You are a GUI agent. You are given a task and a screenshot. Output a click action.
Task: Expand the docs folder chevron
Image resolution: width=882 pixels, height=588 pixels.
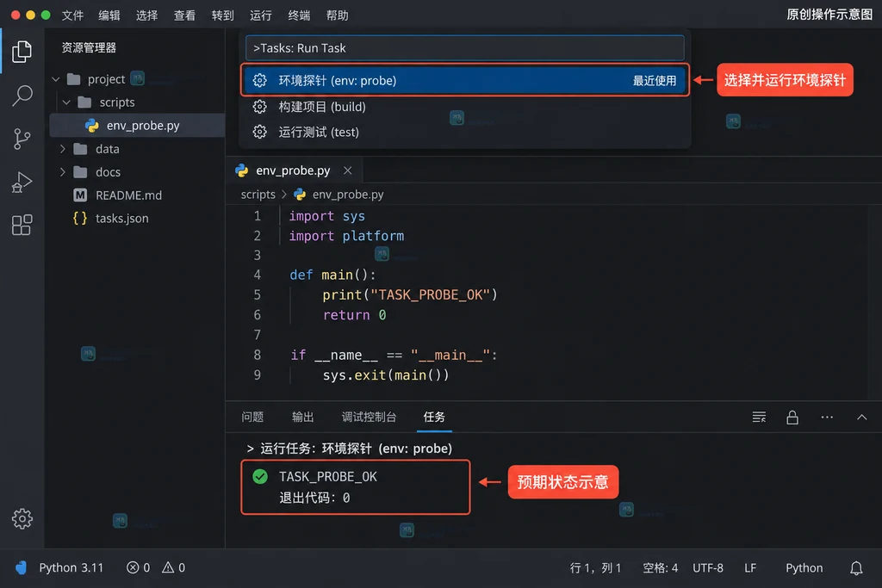pos(62,172)
